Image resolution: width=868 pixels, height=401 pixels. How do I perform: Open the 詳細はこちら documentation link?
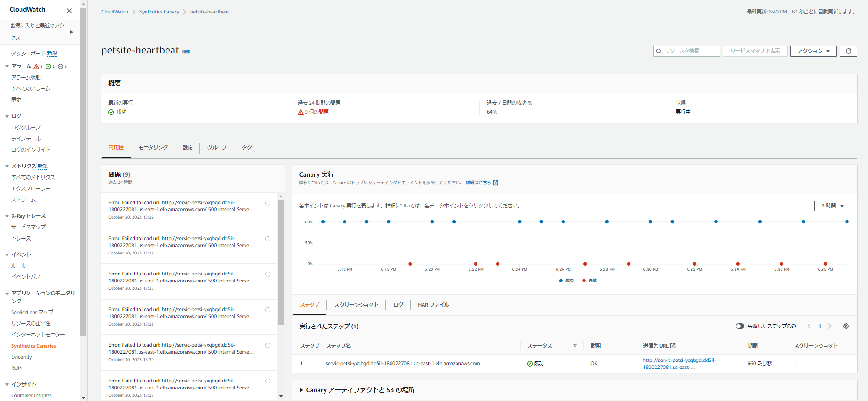(478, 183)
